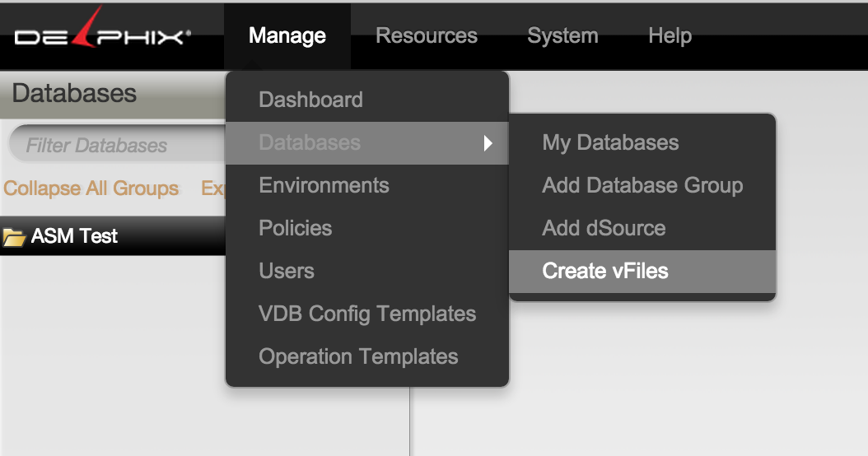This screenshot has height=456, width=868.
Task: Open the Help menu
Action: (670, 35)
